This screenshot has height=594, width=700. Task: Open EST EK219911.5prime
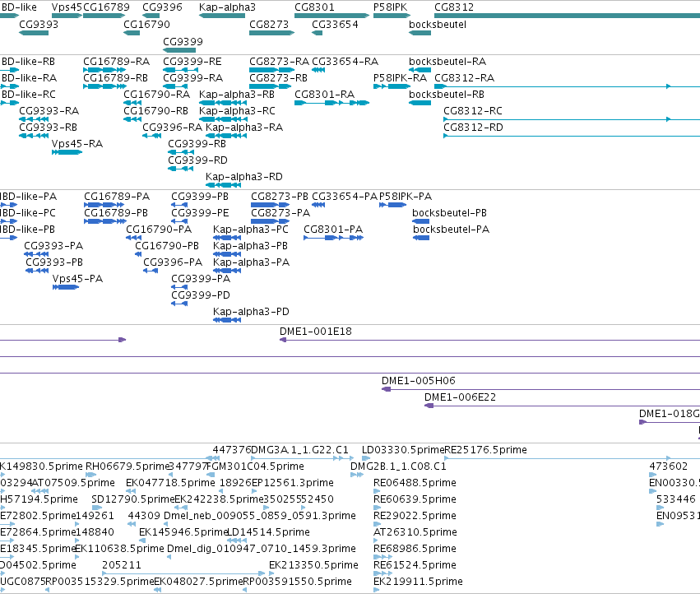tap(418, 581)
